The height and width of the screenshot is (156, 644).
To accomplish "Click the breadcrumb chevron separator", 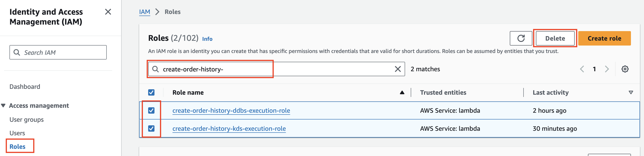I will pos(157,12).
